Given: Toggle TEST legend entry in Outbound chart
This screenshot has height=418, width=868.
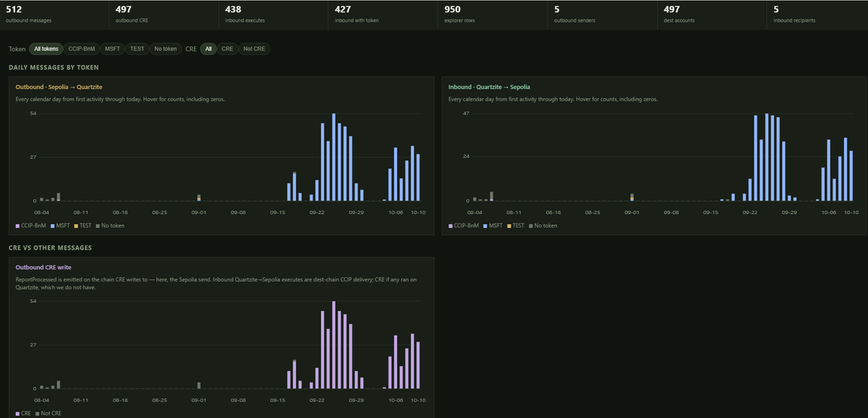Looking at the screenshot, I should point(82,226).
